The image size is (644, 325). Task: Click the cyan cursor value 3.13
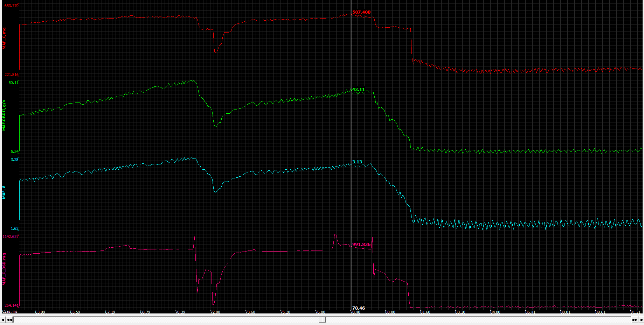pos(357,162)
